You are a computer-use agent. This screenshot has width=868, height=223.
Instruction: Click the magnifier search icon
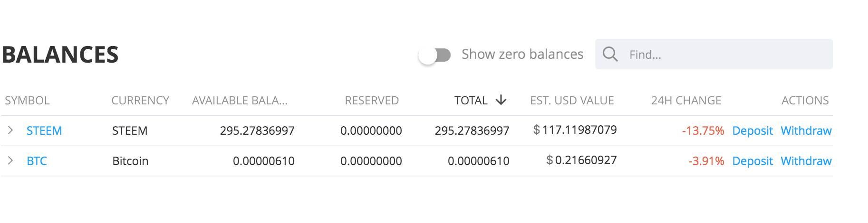pos(610,54)
